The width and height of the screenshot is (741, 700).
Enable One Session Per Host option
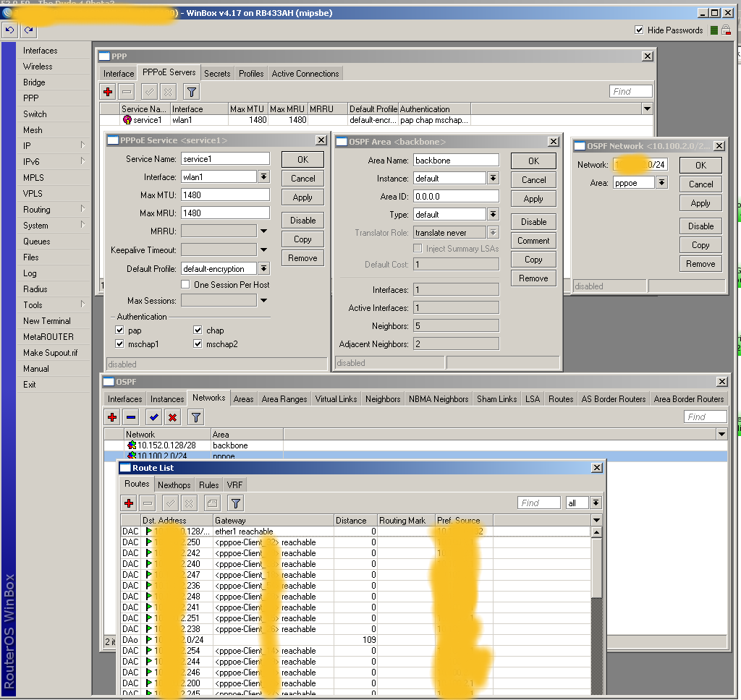pos(185,285)
